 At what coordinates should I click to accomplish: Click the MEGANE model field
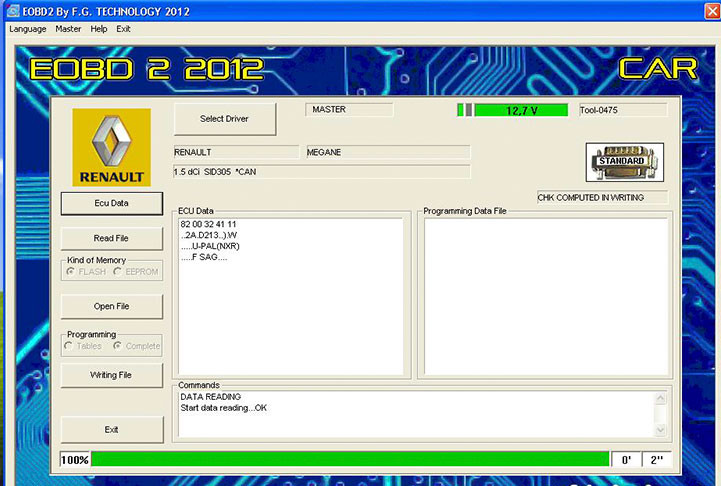click(388, 152)
